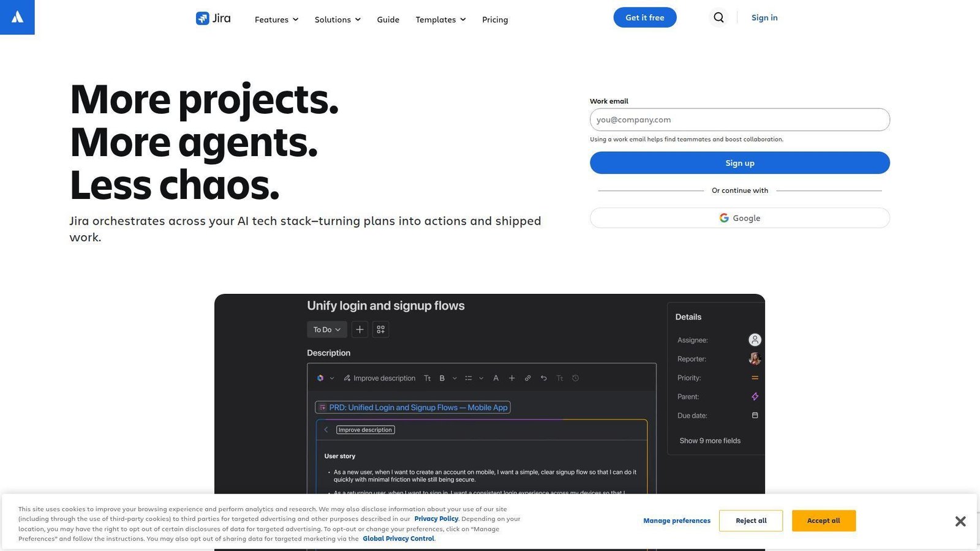Click the bulleted list icon in editor toolbar

[x=469, y=378]
